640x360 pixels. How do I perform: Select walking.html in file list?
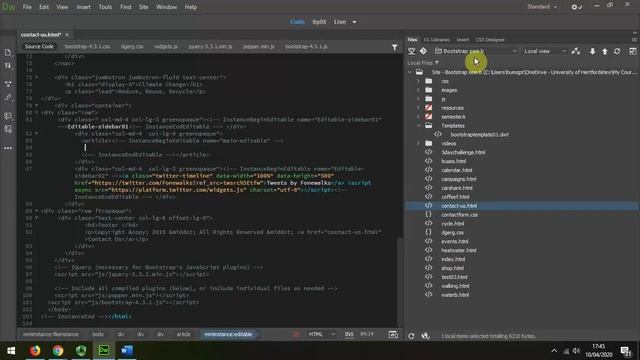pos(455,286)
